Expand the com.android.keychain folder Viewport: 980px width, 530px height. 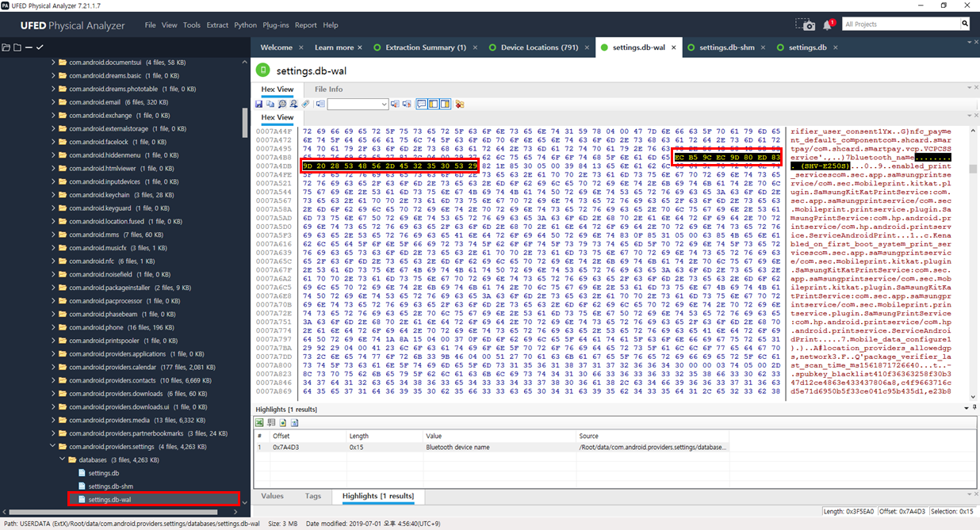[53, 195]
